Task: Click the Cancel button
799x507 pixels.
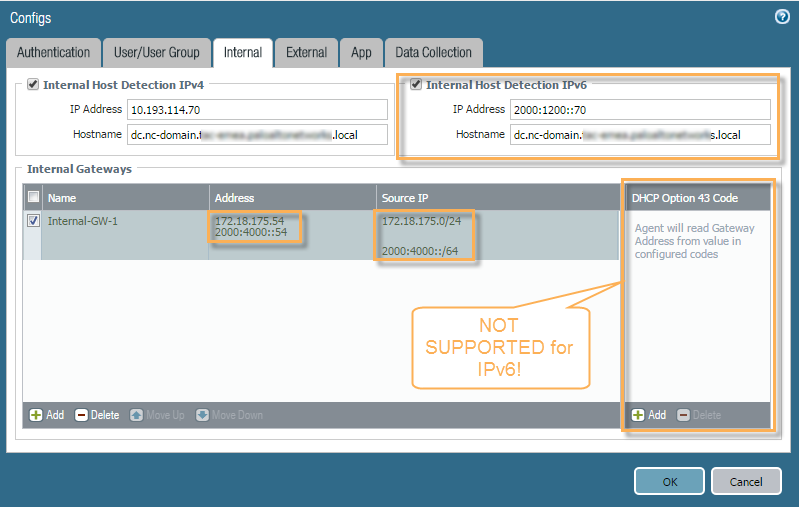Action: click(745, 481)
